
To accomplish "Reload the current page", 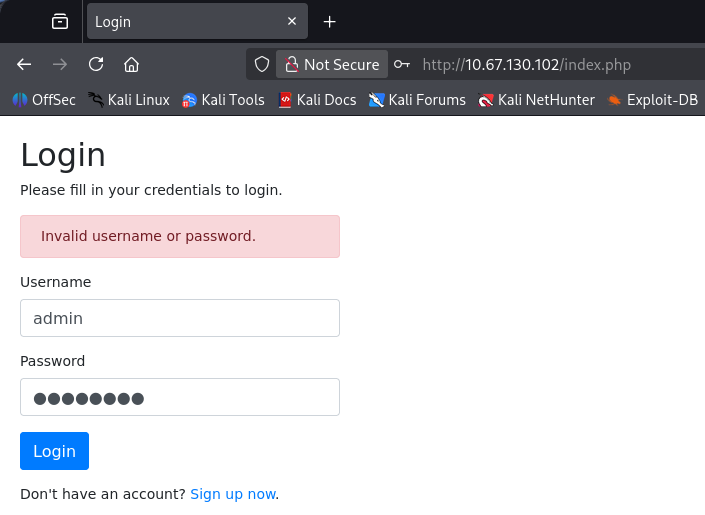I will [96, 64].
